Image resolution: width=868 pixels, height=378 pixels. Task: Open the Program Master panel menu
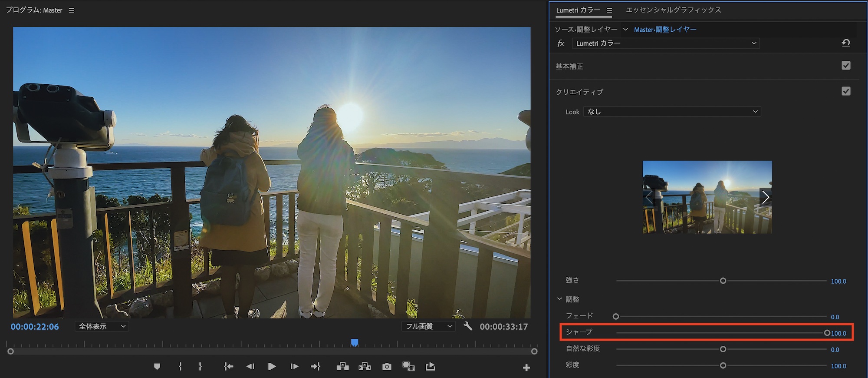coord(72,10)
